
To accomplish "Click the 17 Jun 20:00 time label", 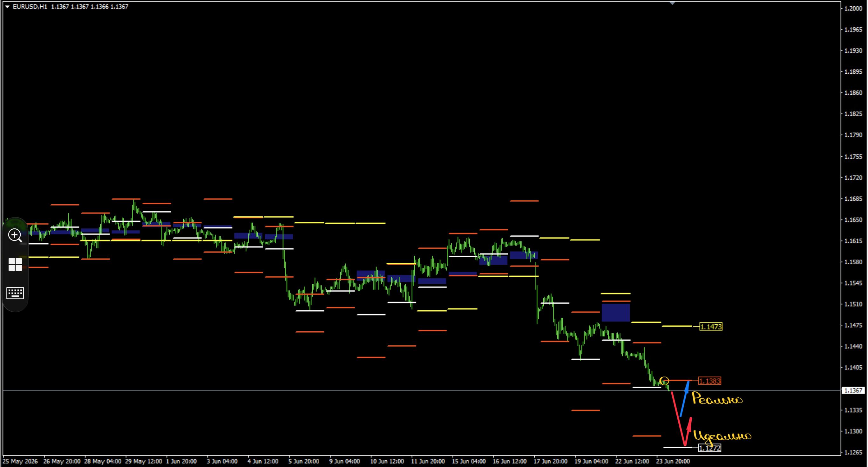I will 550,461.
